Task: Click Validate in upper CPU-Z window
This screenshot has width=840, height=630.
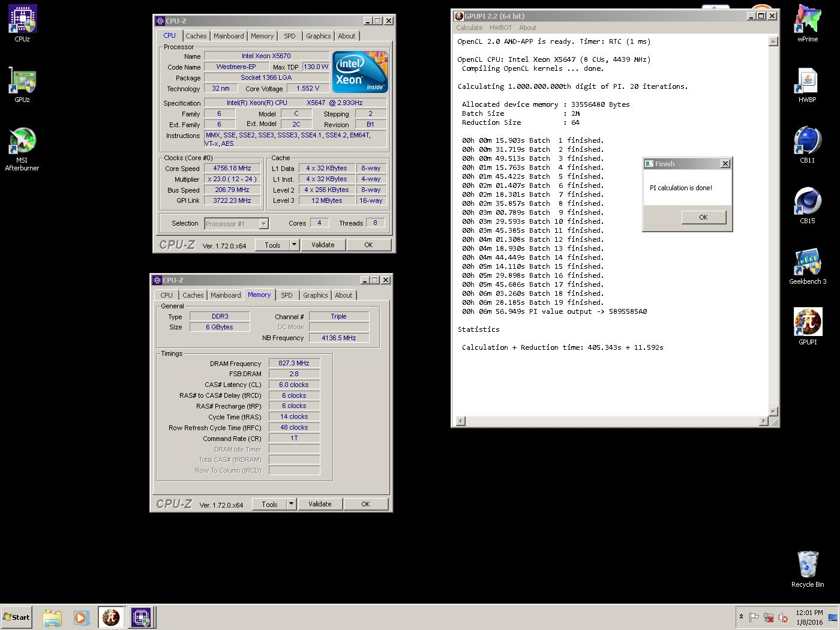Action: click(x=323, y=245)
